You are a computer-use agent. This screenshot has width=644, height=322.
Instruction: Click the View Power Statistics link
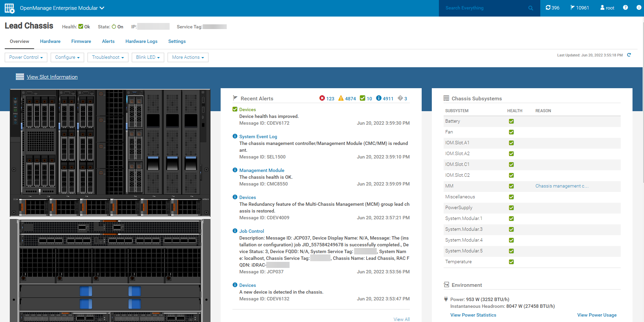[473, 315]
